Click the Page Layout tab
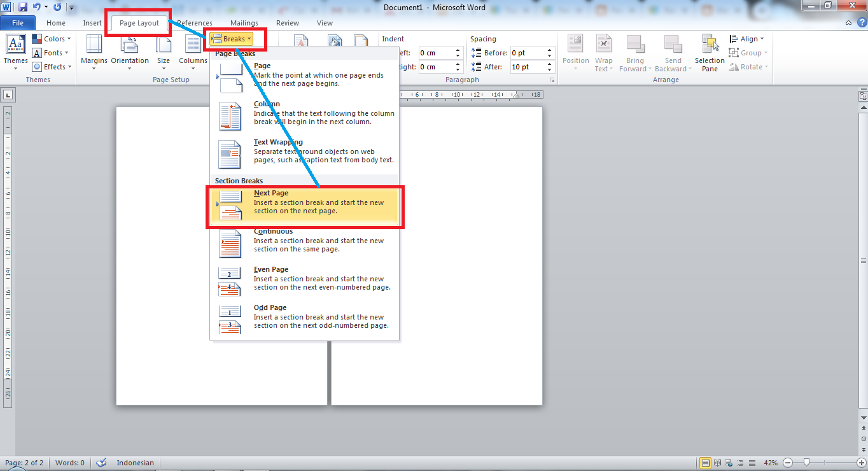Screen dimensions: 868x471 (139, 23)
